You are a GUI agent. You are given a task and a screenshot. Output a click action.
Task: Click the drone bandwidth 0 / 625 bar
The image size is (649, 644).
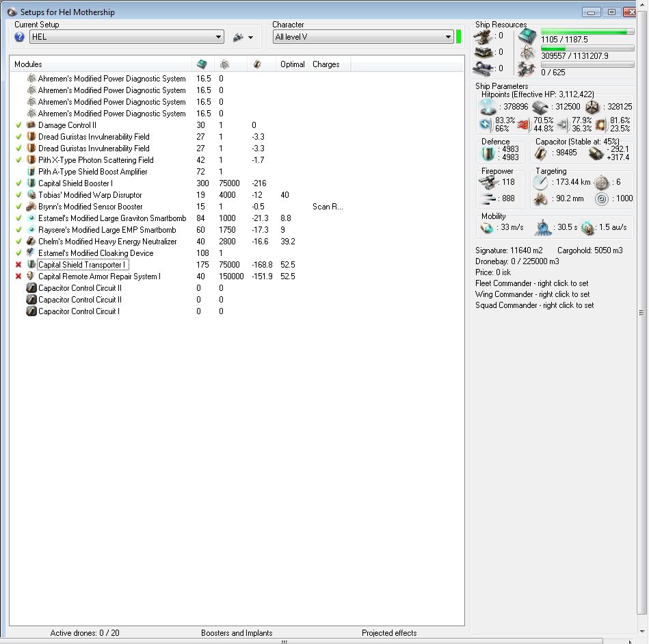(x=587, y=64)
